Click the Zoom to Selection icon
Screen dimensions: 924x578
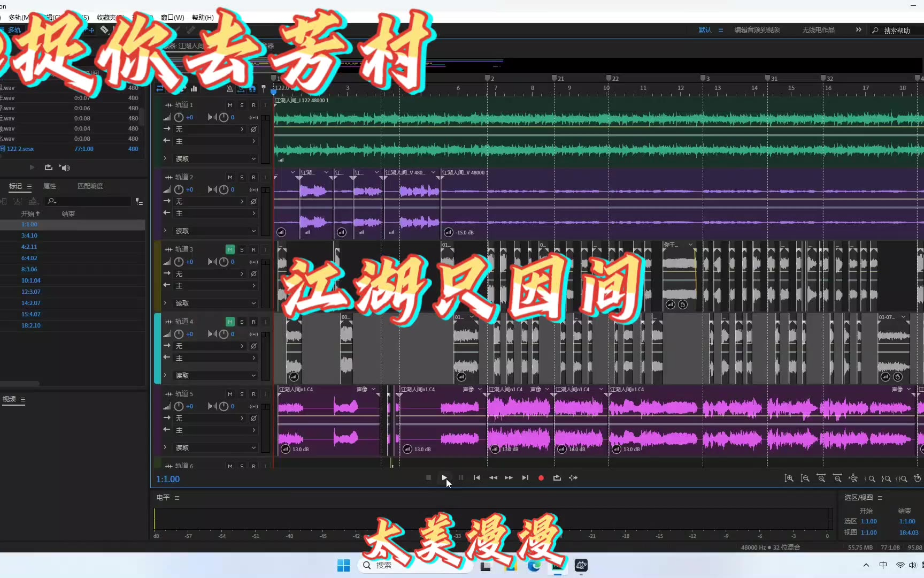click(x=902, y=478)
